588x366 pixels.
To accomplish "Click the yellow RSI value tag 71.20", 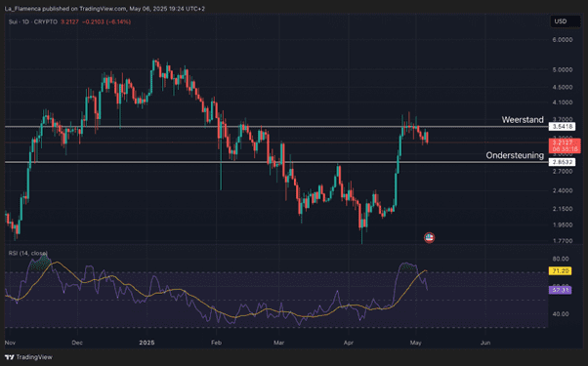I will click(x=561, y=270).
